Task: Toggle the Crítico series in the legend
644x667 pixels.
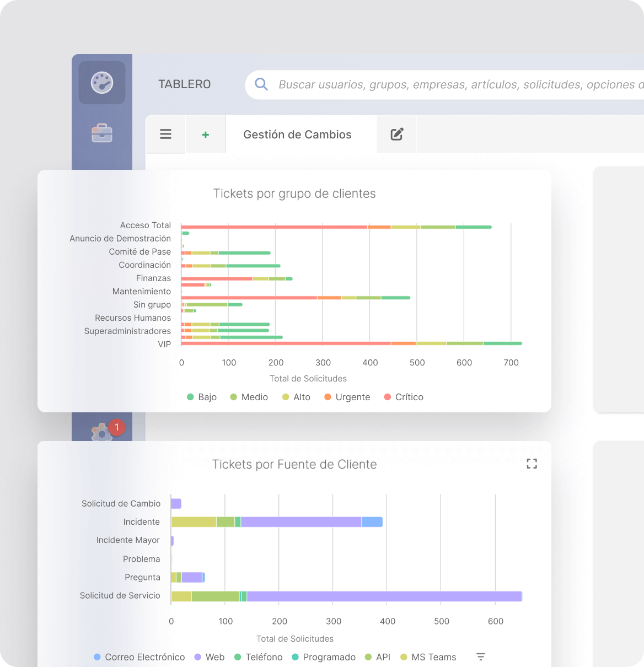Action: pos(403,397)
